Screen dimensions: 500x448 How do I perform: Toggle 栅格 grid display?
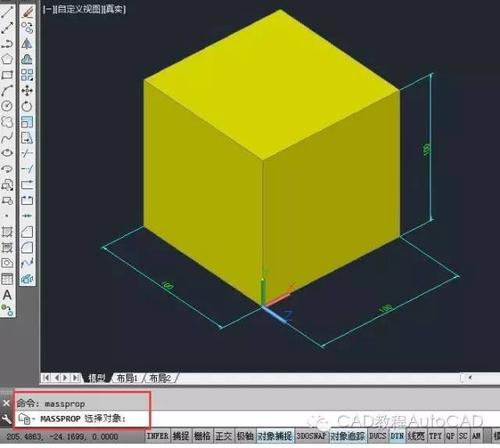pos(202,436)
